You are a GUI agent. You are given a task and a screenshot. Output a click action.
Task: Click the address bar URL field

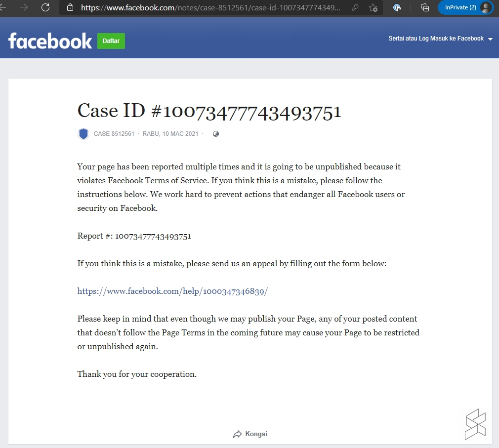pos(210,7)
